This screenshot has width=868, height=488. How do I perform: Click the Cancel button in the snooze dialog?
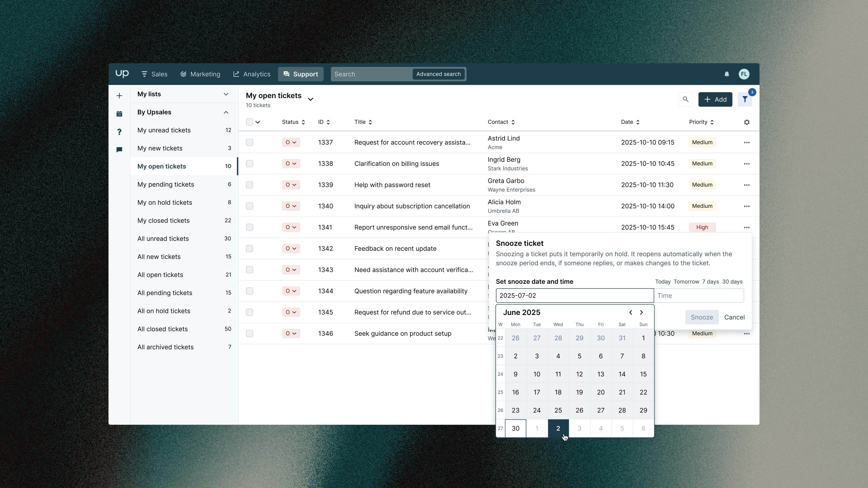pos(734,317)
